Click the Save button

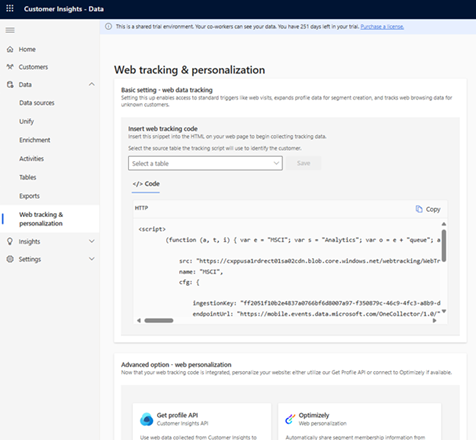(303, 163)
